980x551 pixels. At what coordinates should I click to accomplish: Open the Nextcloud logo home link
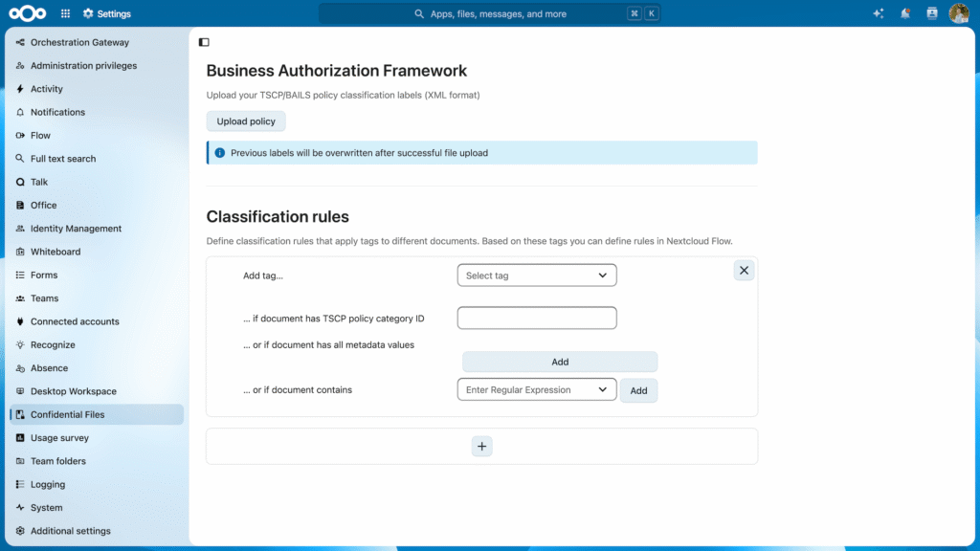click(x=28, y=13)
